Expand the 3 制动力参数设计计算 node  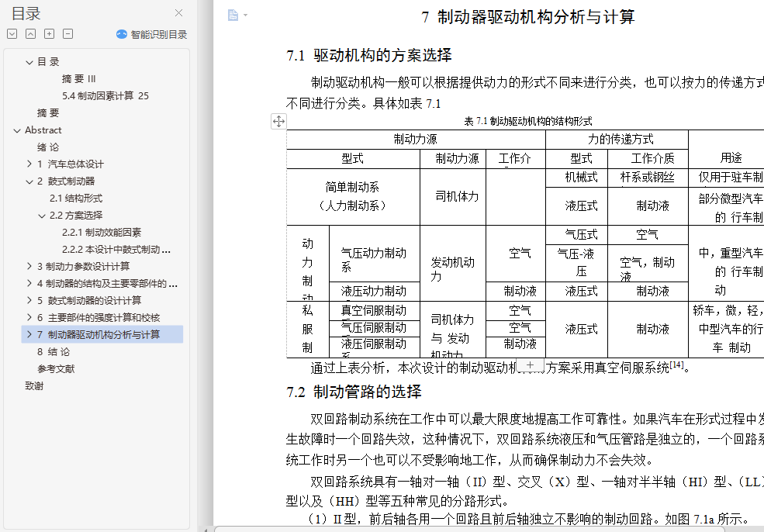[x=29, y=267]
